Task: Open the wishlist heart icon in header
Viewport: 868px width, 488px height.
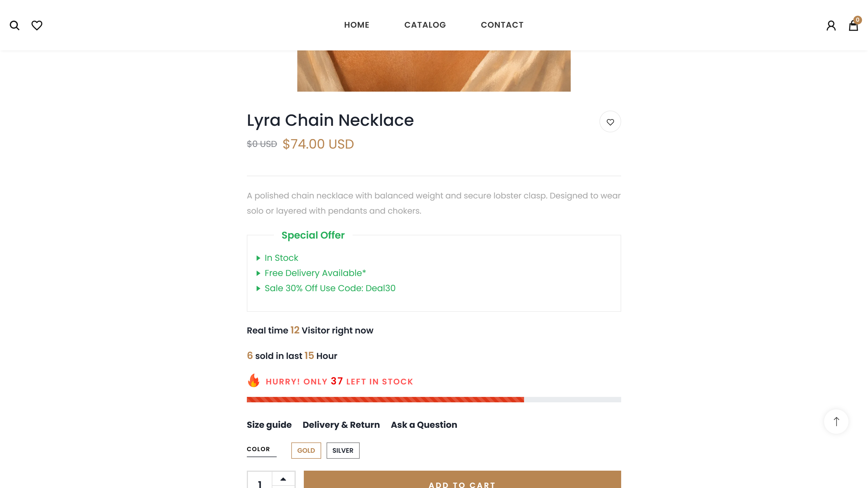Action: pos(37,25)
